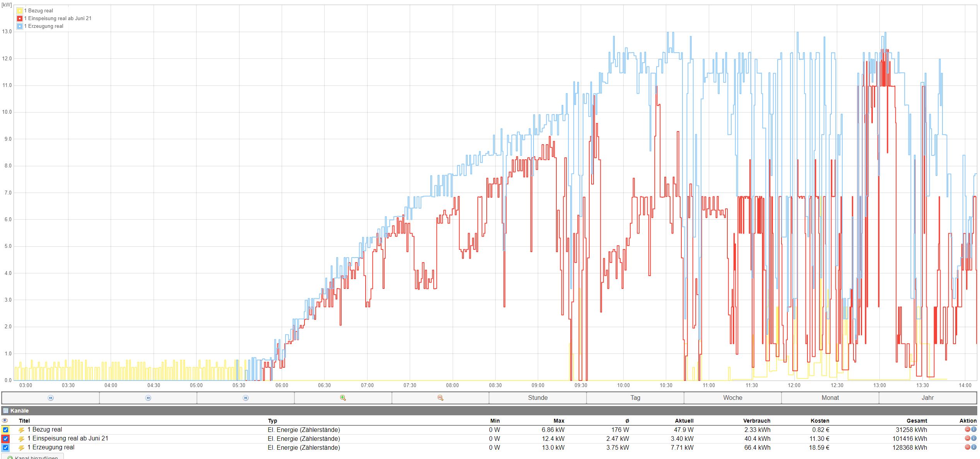
Task: Switch chart range to Tag
Action: pyautogui.click(x=635, y=398)
